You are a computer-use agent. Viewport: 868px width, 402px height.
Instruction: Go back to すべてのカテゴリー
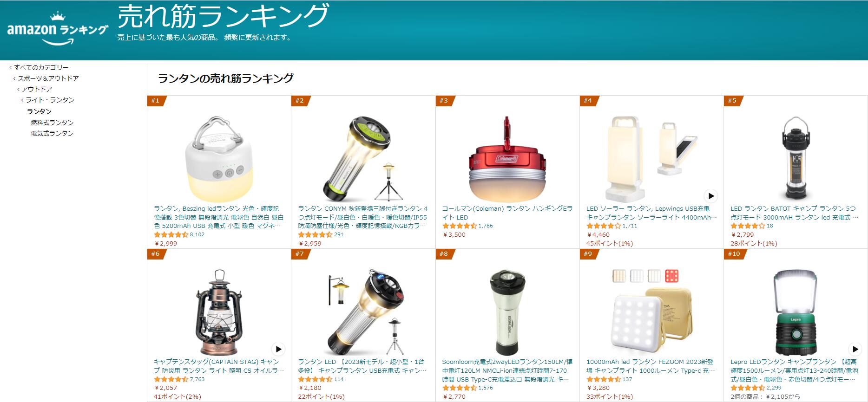click(x=41, y=68)
